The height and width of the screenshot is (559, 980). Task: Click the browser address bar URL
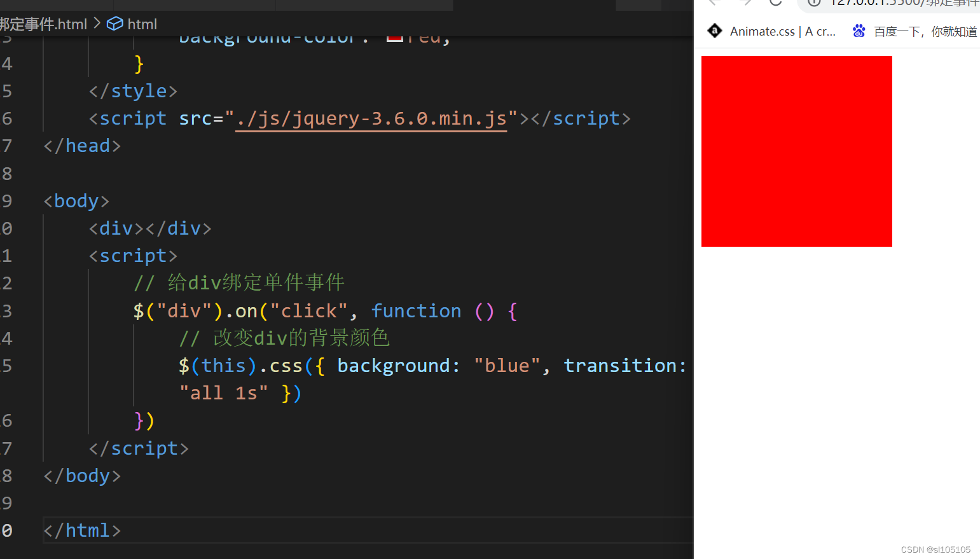pos(904,3)
